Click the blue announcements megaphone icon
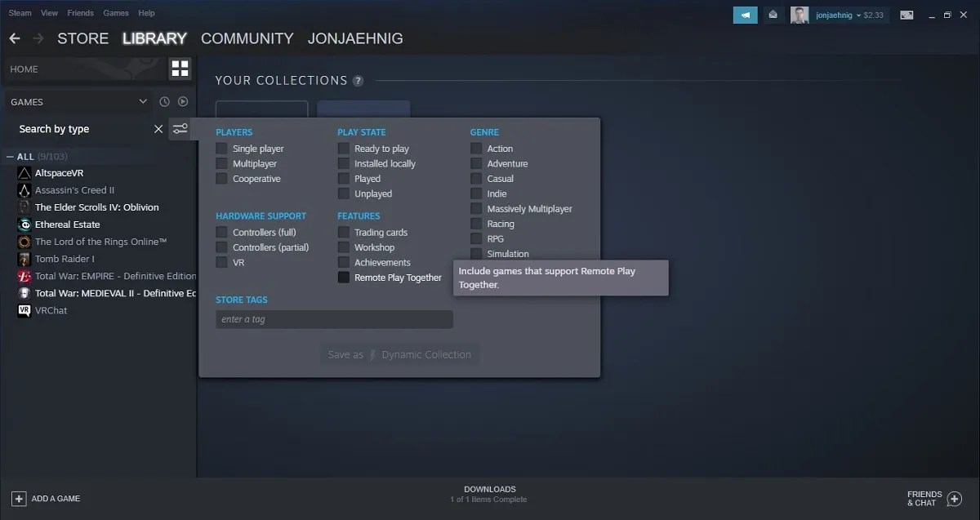 point(744,15)
